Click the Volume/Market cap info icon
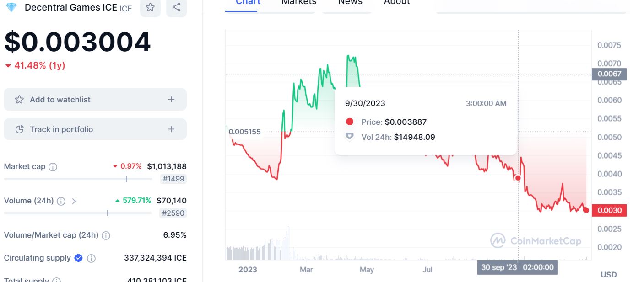The image size is (644, 282). point(106,235)
